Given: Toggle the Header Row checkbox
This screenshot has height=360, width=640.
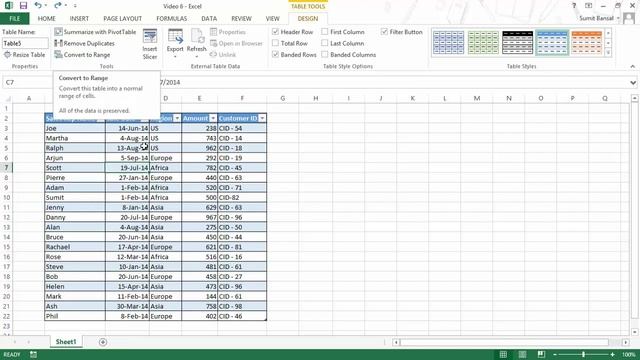Looking at the screenshot, I should tap(276, 31).
